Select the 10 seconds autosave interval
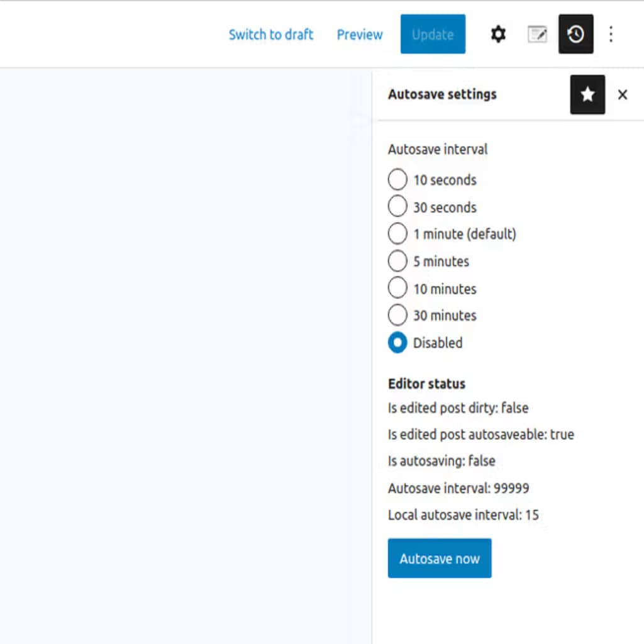Image resolution: width=644 pixels, height=644 pixels. click(397, 179)
